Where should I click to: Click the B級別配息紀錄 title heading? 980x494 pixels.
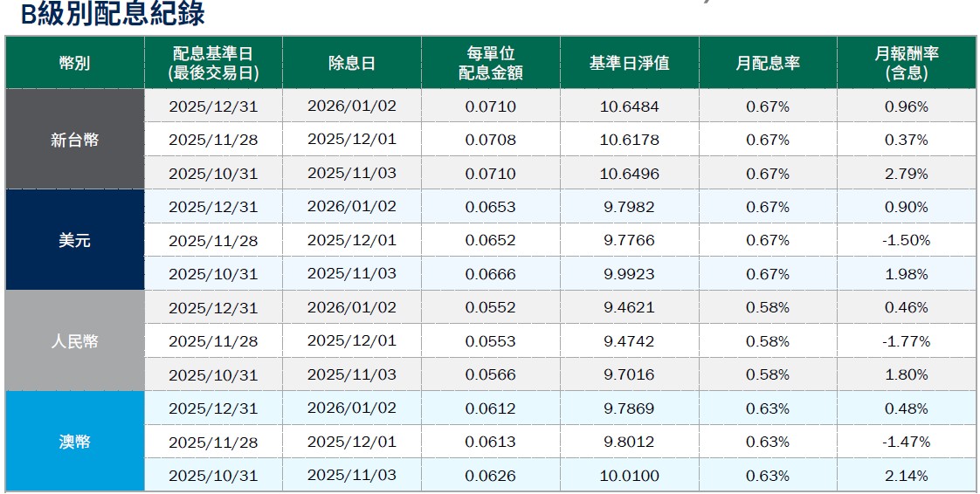[x=112, y=14]
